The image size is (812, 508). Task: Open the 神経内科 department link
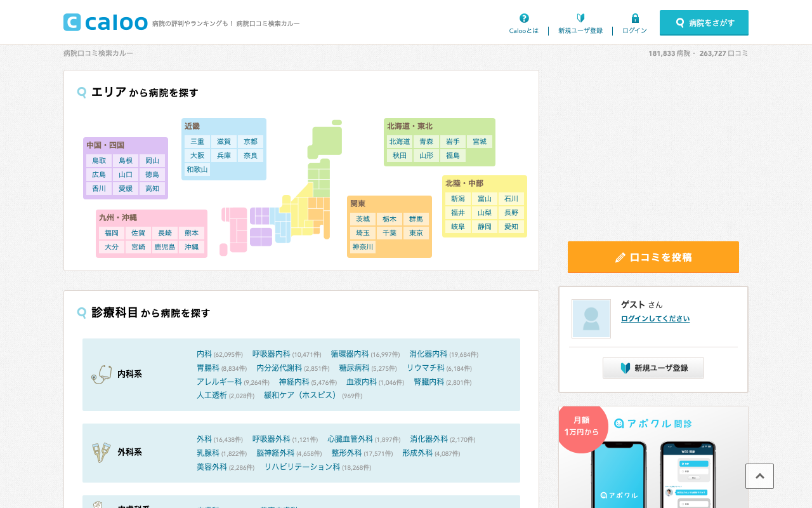[294, 382]
